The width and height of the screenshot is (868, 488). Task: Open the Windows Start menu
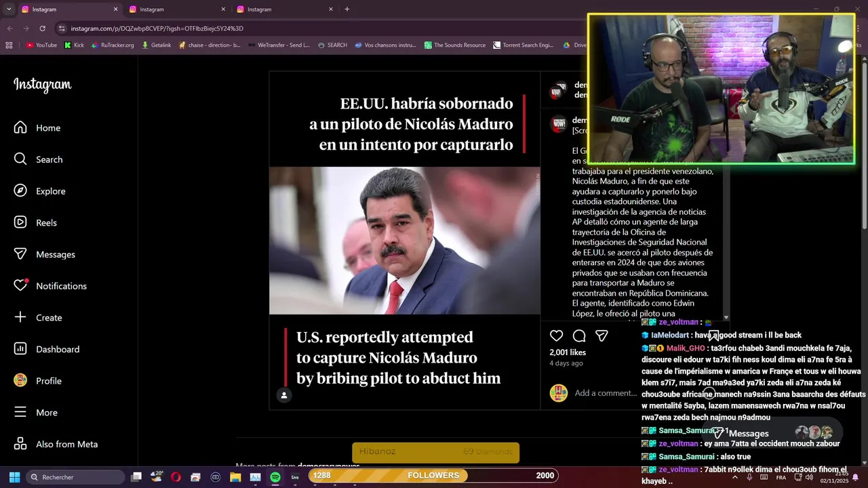[14, 477]
